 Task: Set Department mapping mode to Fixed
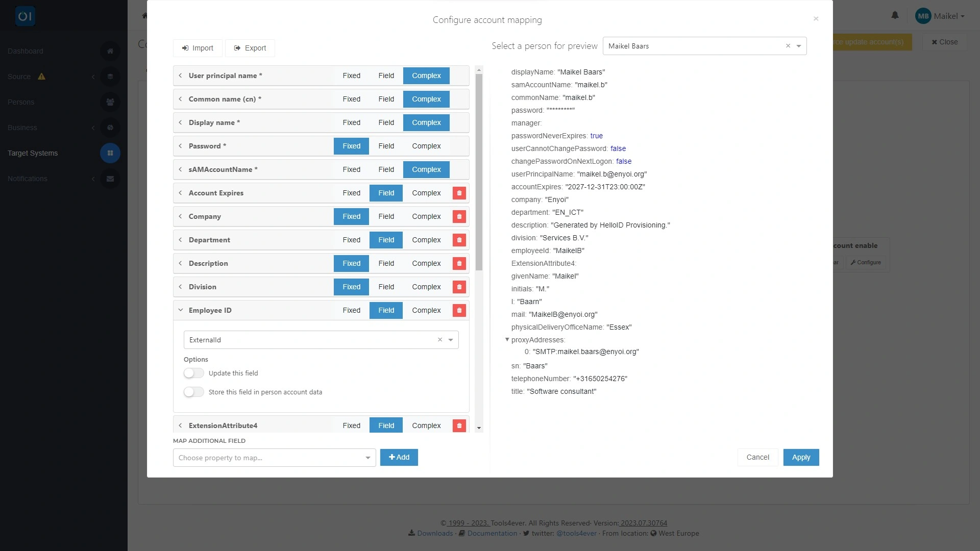[x=351, y=240]
